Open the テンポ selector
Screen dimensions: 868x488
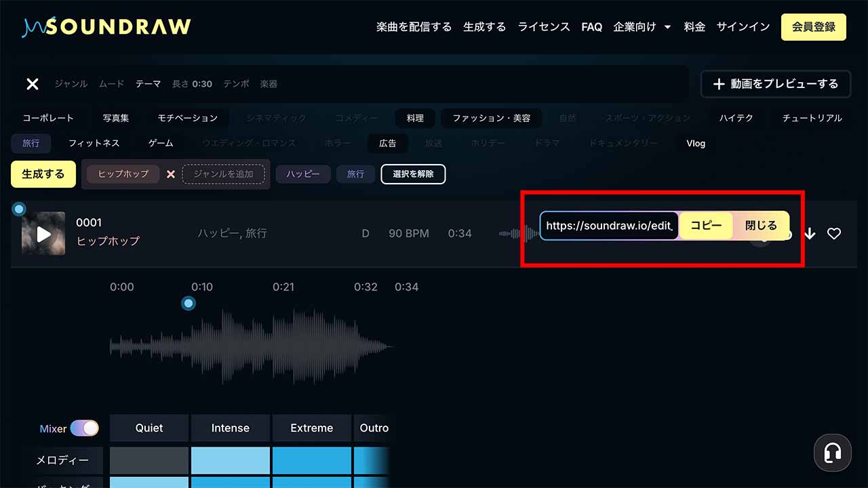236,84
